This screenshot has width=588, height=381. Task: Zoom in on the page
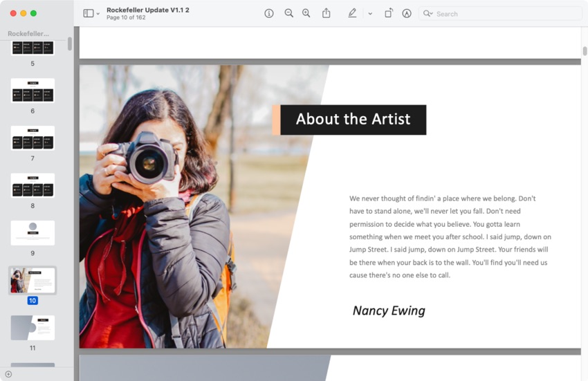point(306,14)
